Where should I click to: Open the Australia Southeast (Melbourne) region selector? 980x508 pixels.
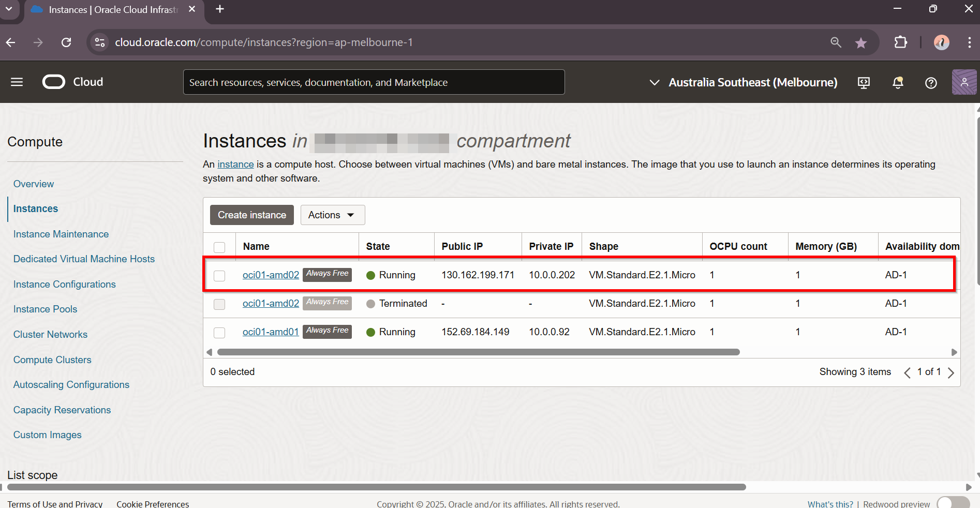point(743,83)
